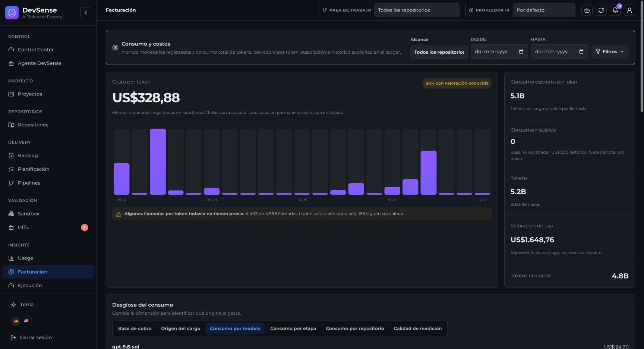644x349 pixels.
Task: Click the 96% con valoración conocida badge
Action: click(457, 83)
